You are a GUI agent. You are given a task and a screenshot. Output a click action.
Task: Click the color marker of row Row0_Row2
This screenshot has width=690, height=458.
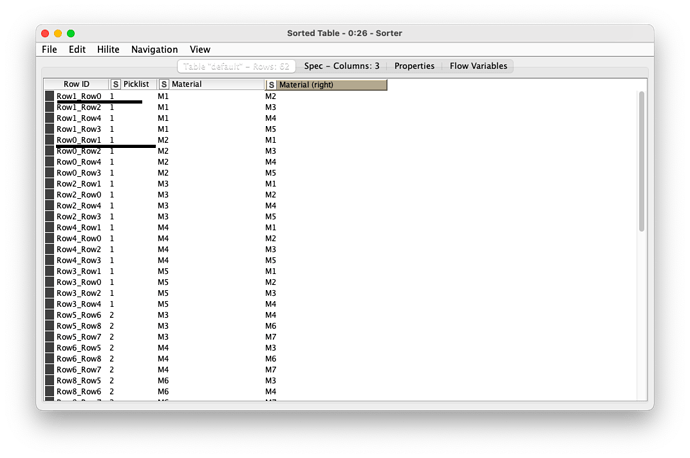click(49, 151)
